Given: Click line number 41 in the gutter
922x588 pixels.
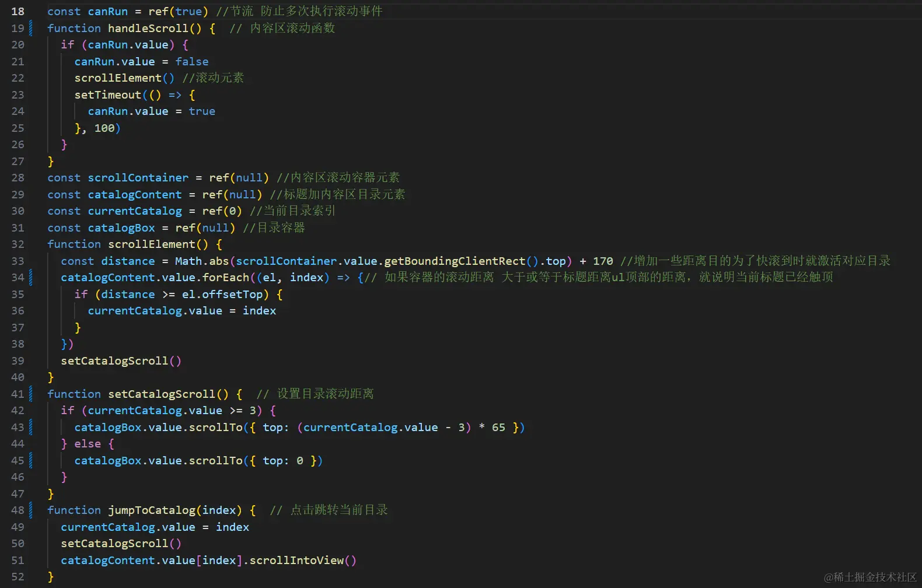Looking at the screenshot, I should [18, 394].
